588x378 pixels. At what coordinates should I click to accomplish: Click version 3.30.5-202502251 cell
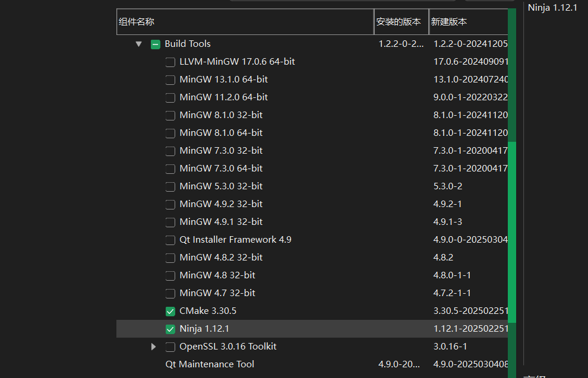click(x=470, y=311)
